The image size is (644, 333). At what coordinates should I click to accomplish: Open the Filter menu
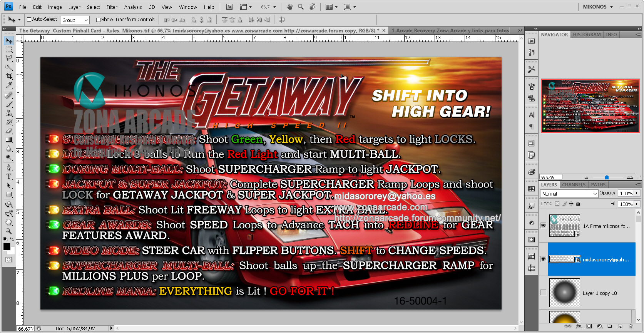(112, 7)
